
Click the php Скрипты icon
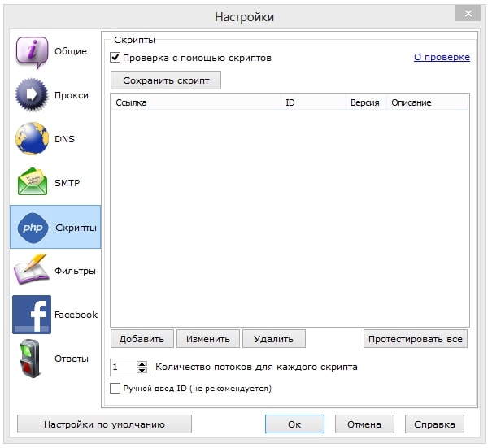(33, 228)
